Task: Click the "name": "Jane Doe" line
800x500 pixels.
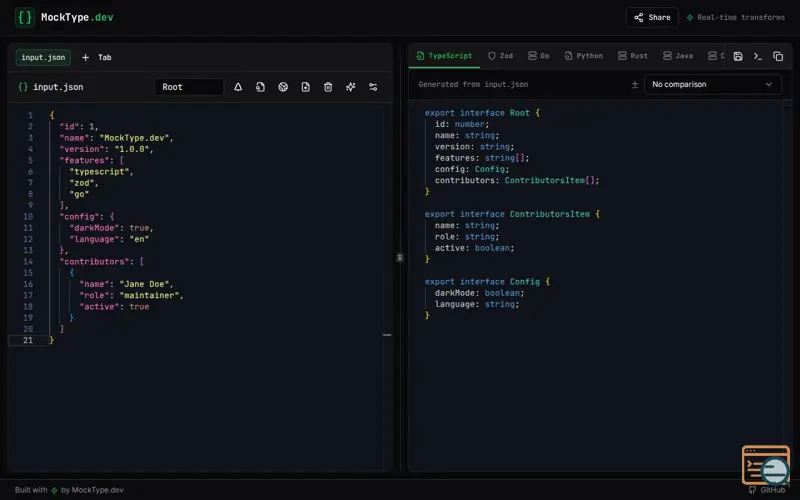Action: click(x=126, y=284)
